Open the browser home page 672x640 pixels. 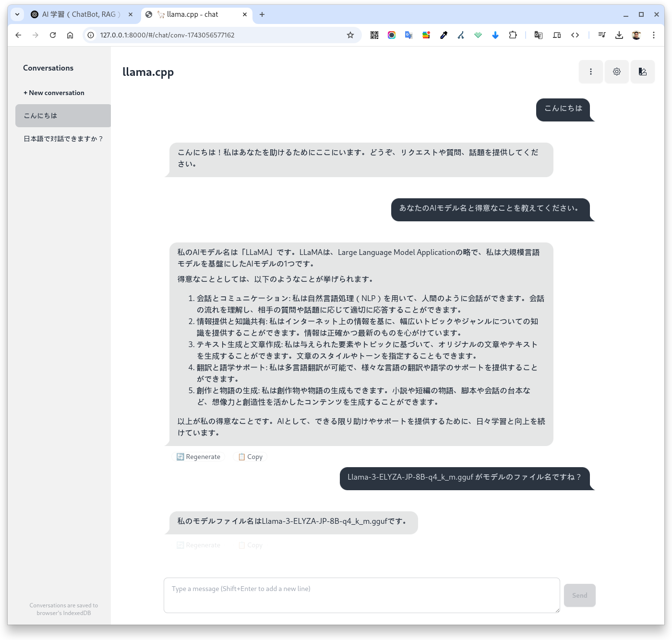[x=70, y=35]
